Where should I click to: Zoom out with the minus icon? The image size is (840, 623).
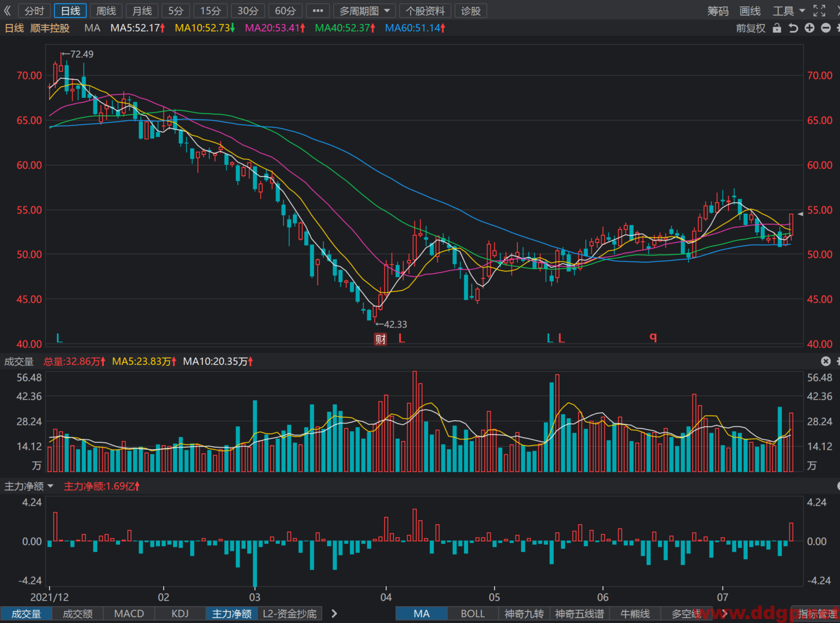click(826, 28)
